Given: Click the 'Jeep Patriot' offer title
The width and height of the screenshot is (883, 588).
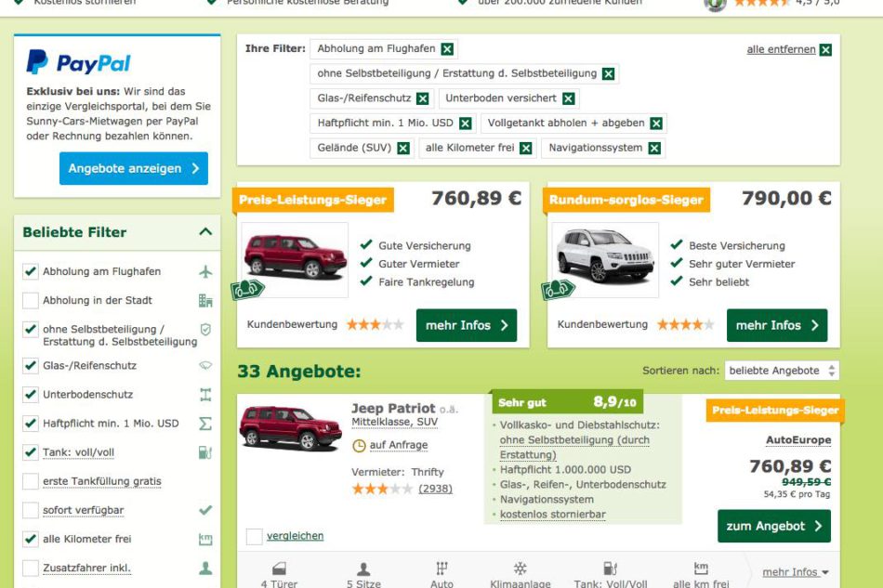Looking at the screenshot, I should pos(393,409).
